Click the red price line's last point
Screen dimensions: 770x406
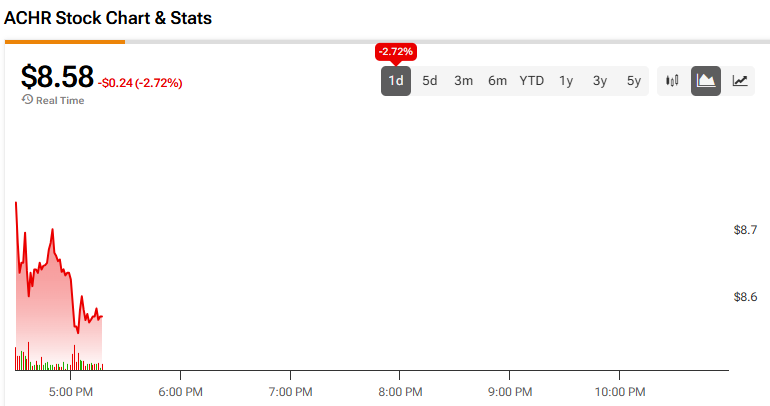(102, 316)
